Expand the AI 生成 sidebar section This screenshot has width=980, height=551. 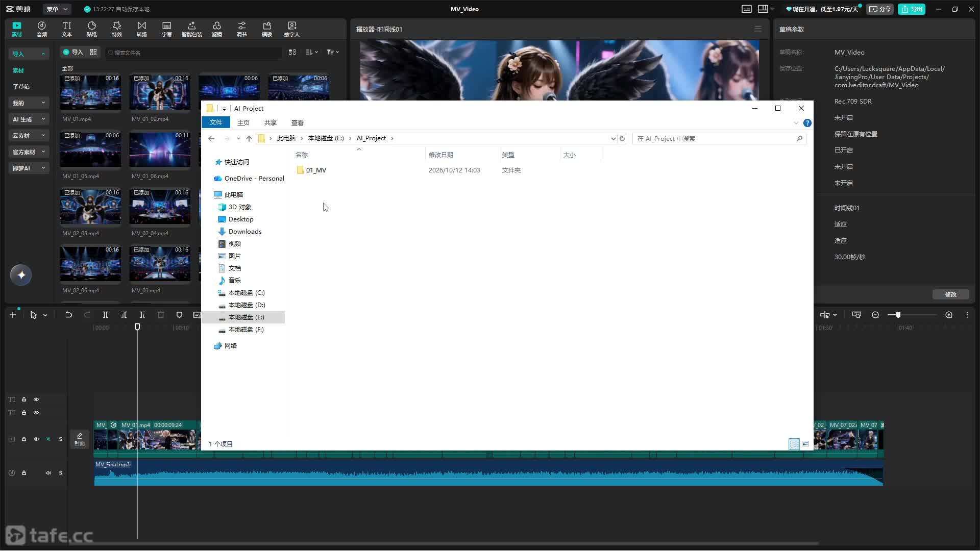[x=29, y=119]
